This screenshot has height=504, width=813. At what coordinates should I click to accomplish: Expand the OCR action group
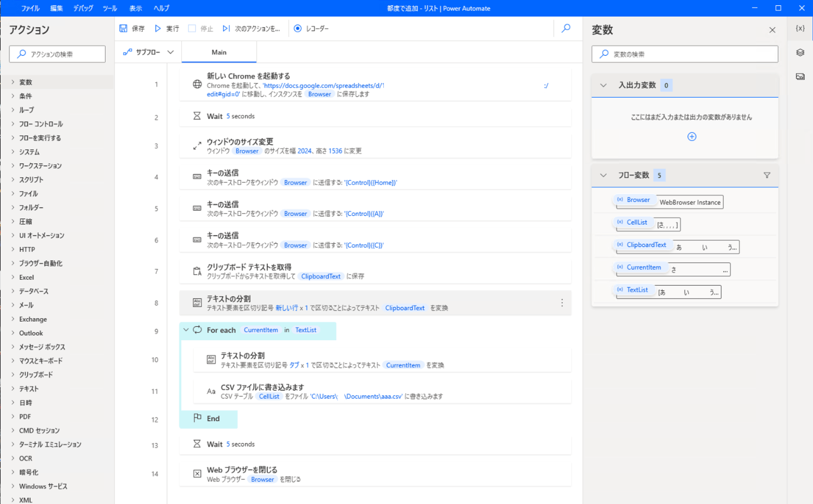coord(13,458)
